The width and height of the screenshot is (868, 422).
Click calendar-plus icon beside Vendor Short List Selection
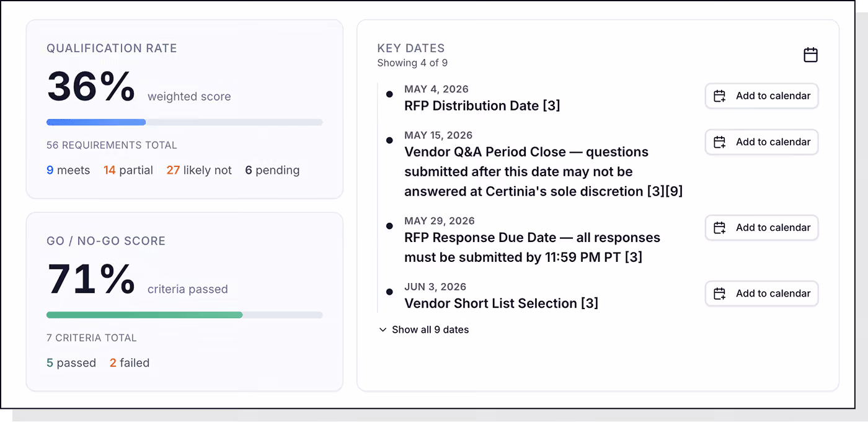coord(719,294)
